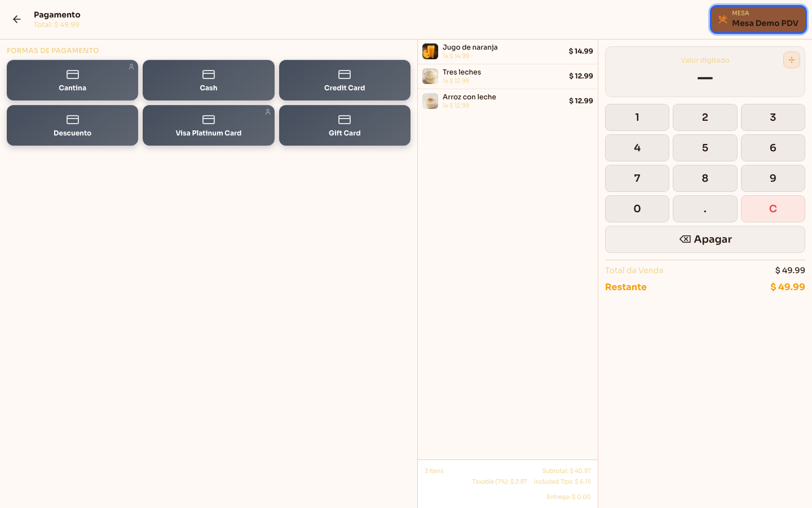Image resolution: width=812 pixels, height=508 pixels.
Task: Tap the decimal point key
Action: (705, 209)
